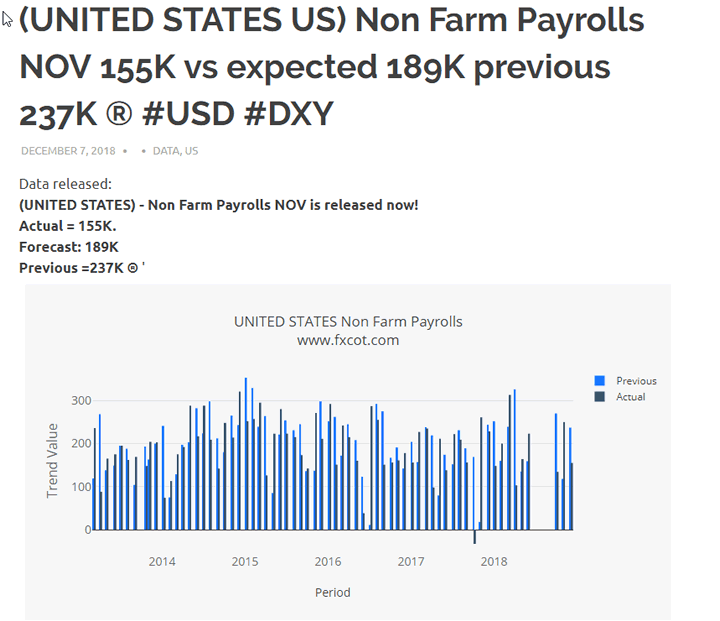
Task: Click the 2015 label on the period axis
Action: click(x=245, y=562)
